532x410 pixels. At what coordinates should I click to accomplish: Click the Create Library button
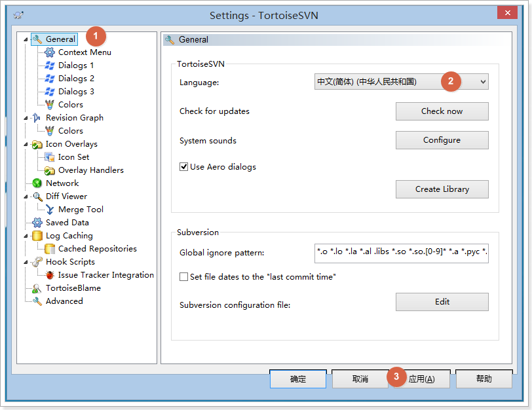[x=442, y=189]
